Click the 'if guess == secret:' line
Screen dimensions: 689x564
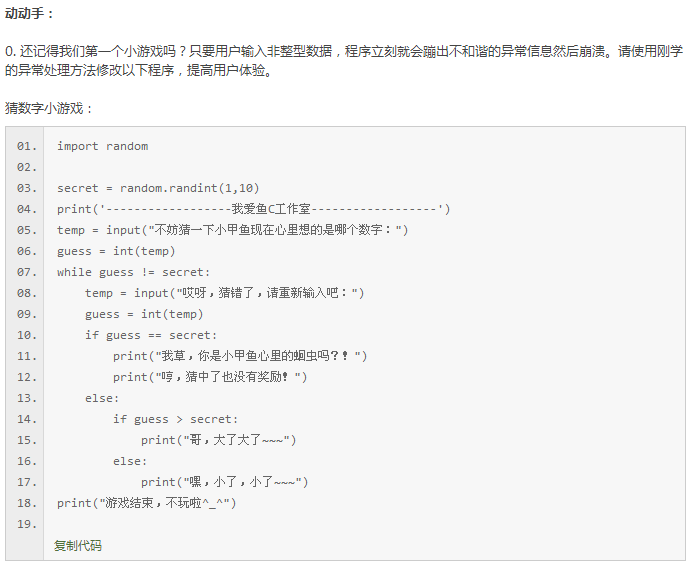151,335
